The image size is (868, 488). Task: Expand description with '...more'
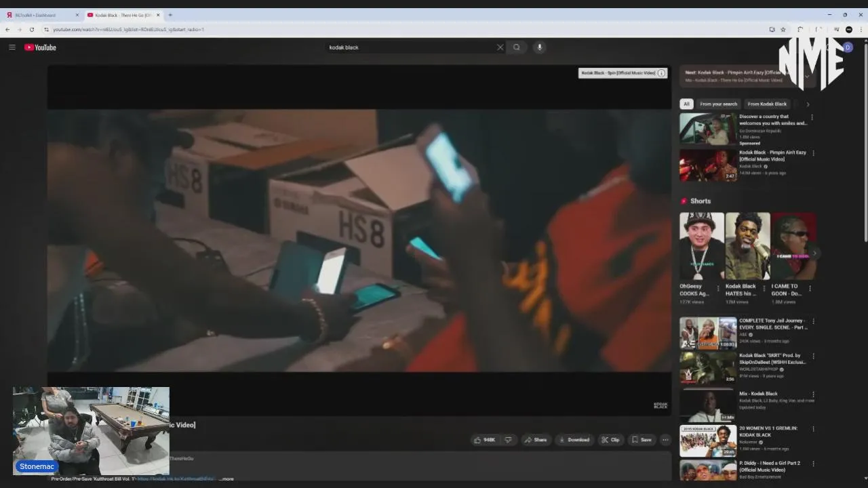coord(226,479)
